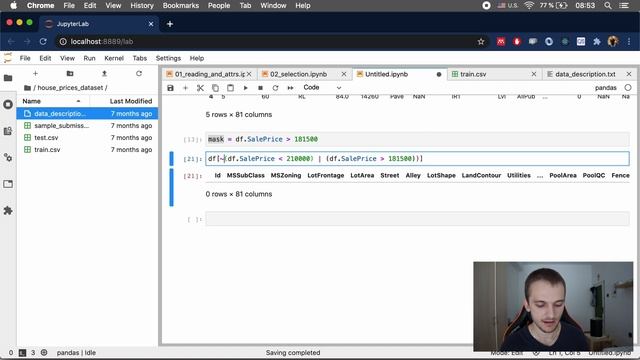Create a new folder in the file browser

click(70, 73)
